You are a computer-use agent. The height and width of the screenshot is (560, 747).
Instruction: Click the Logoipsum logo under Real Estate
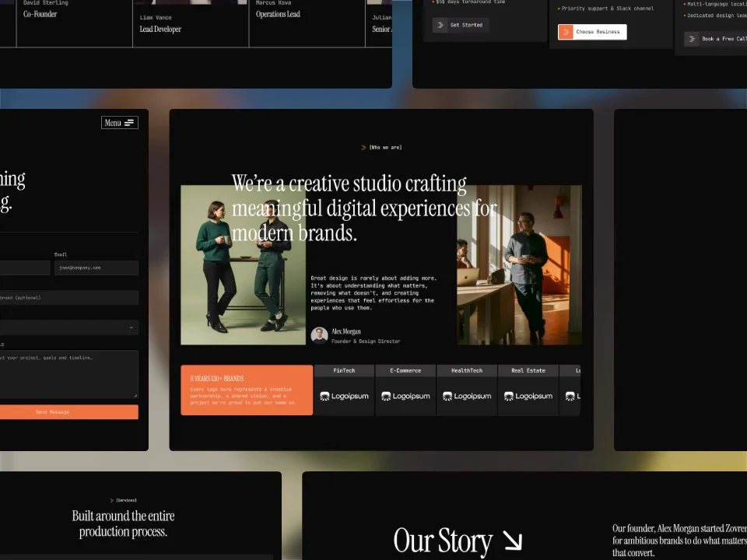pos(528,396)
